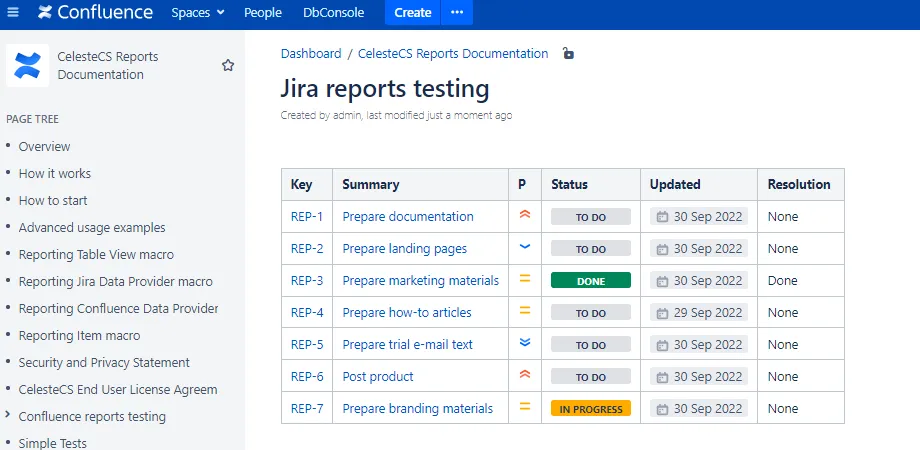920x450 pixels.
Task: Open the CelesteCS Reports Documentation space title
Action: [x=108, y=66]
